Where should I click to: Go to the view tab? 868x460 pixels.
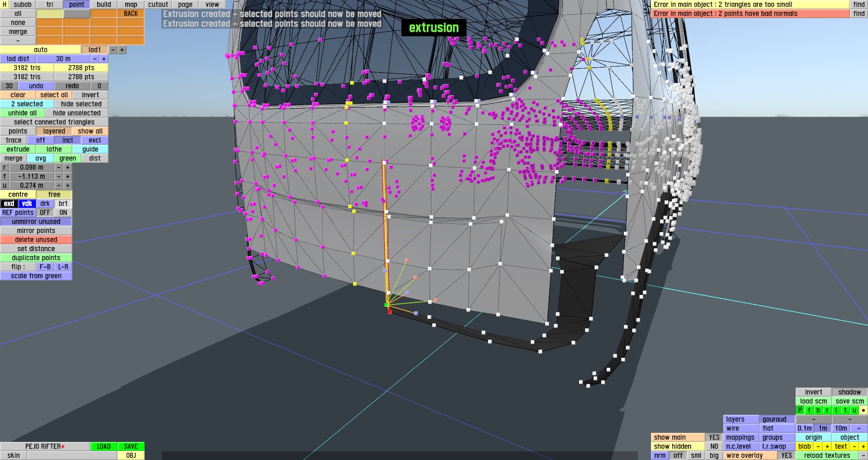212,5
